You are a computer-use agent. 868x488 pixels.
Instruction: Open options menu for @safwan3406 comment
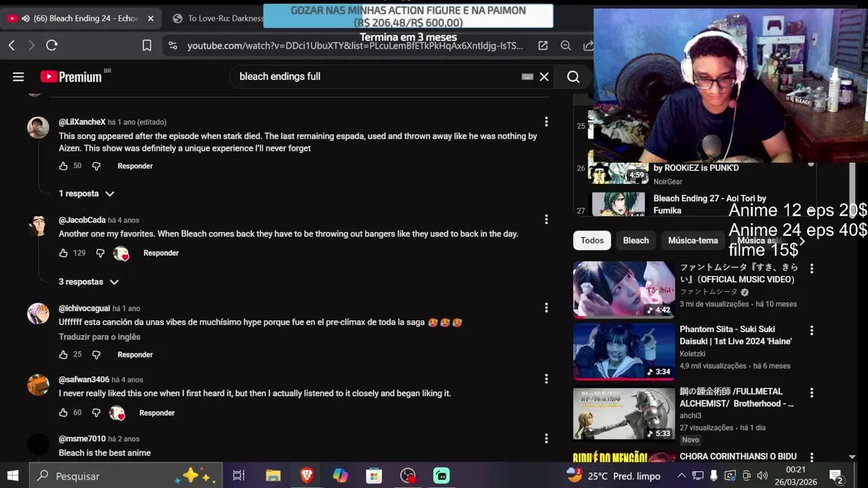[546, 379]
